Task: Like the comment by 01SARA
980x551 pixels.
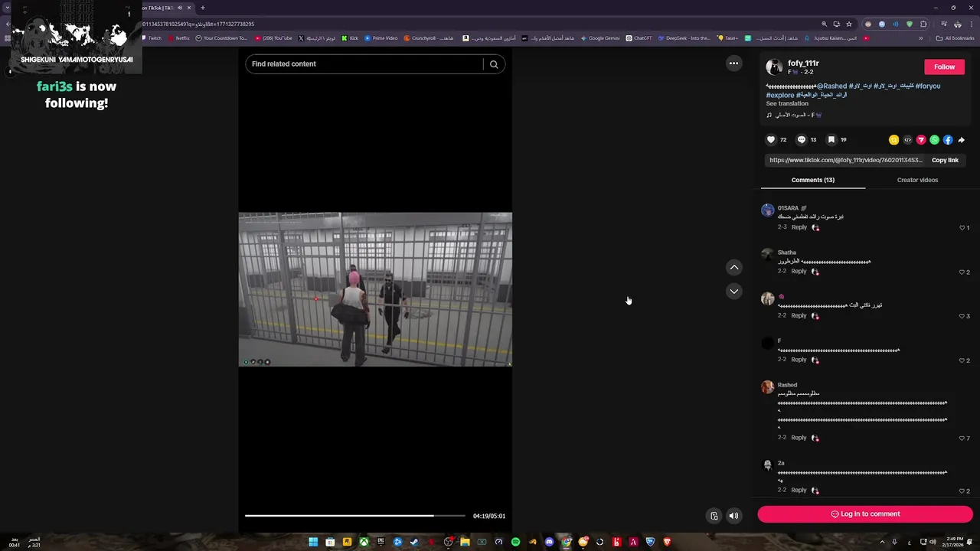Action: [x=962, y=228]
